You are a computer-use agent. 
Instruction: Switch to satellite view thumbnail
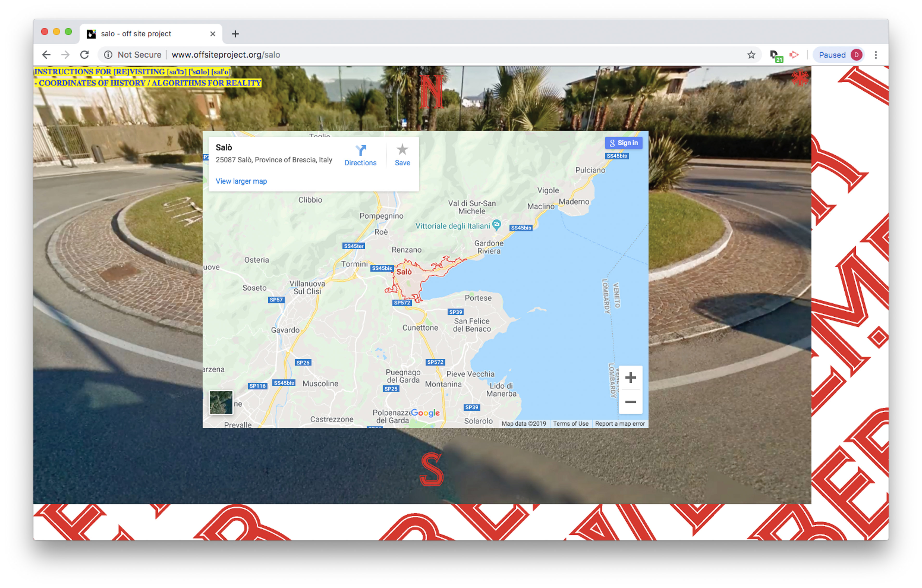[x=221, y=402]
